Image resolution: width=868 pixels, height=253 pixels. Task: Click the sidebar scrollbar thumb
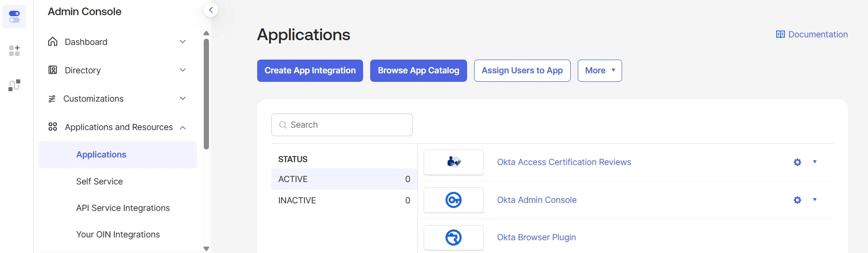coord(206,94)
